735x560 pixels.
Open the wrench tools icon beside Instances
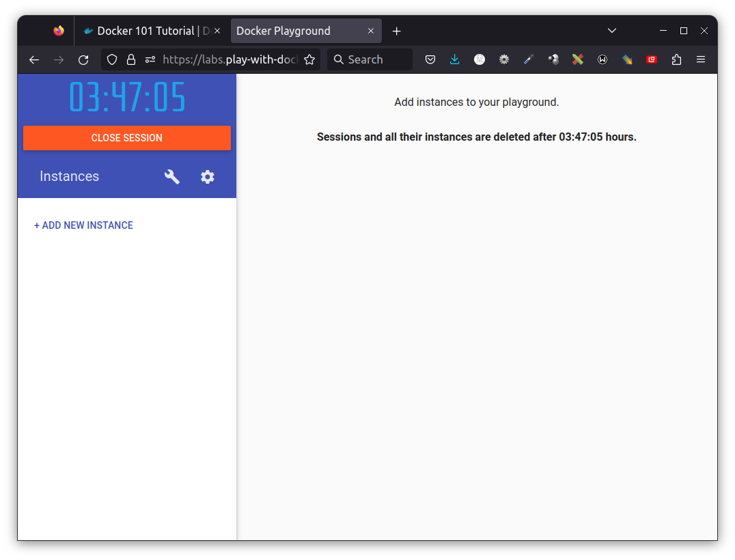pyautogui.click(x=172, y=177)
